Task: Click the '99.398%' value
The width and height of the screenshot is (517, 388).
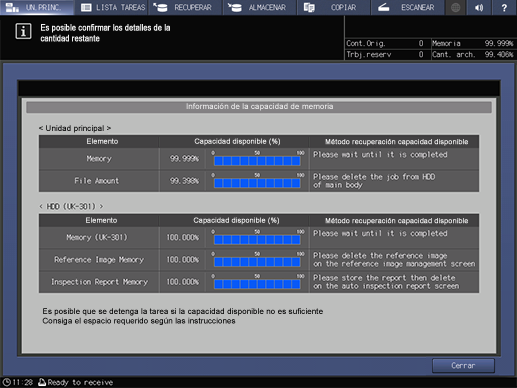Action: coord(184,181)
